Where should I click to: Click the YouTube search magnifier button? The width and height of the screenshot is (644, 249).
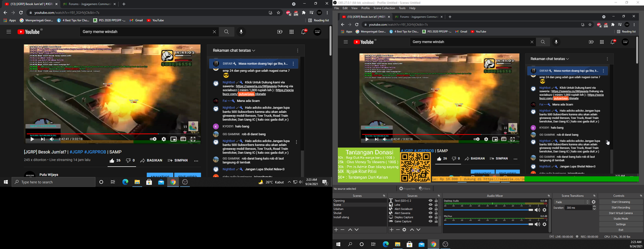click(x=226, y=32)
